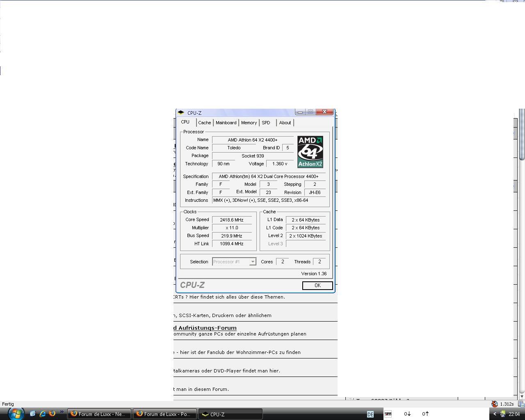This screenshot has width=525, height=420.
Task: Click the Package value Socket 939
Action: pos(253,156)
